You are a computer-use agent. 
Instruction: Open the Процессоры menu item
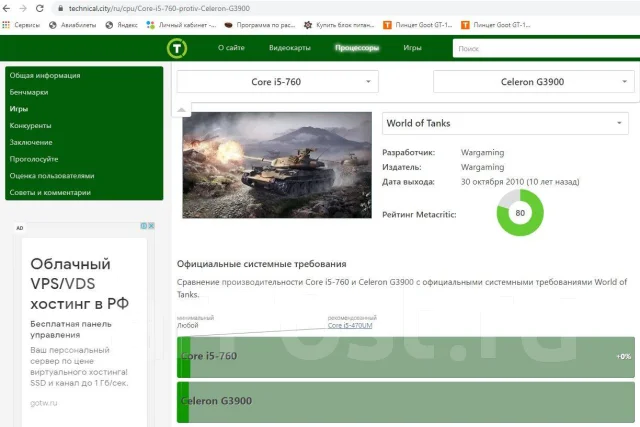point(357,48)
